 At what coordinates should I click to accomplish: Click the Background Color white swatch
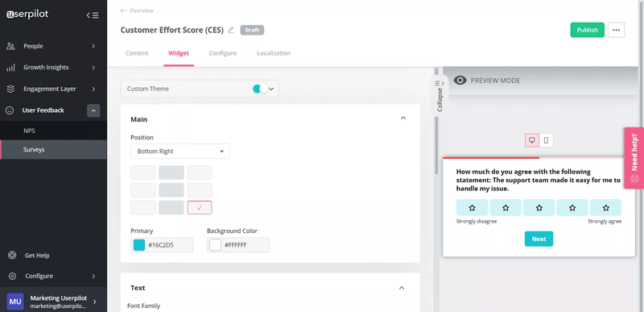click(215, 245)
